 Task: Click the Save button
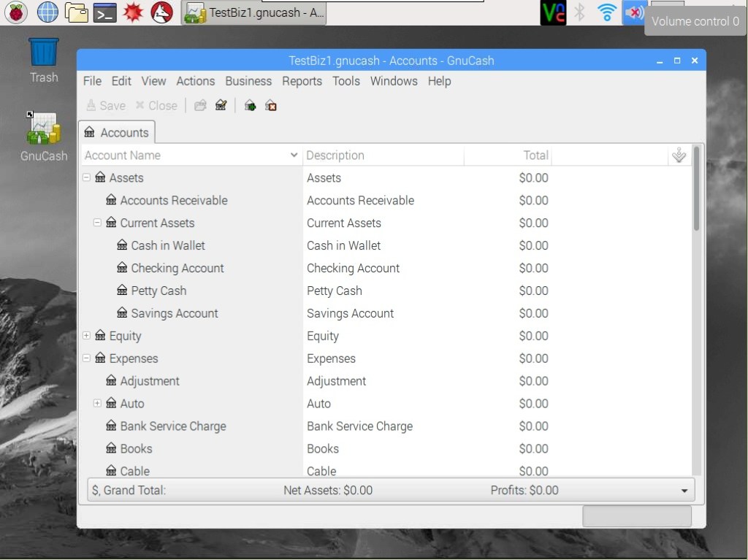pyautogui.click(x=104, y=105)
